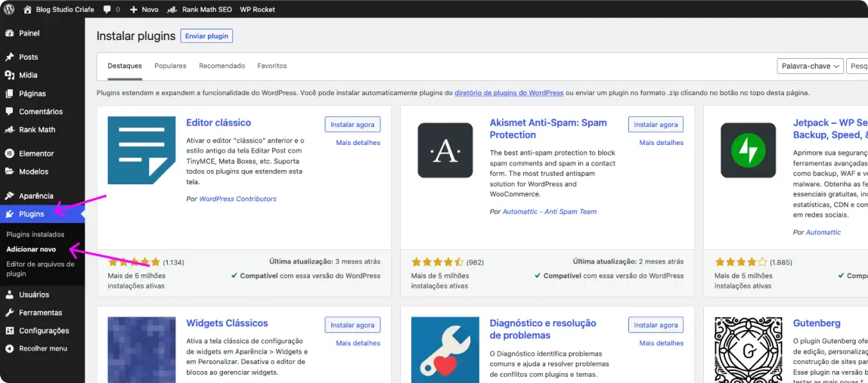Click the Enviar plugin button

[206, 36]
